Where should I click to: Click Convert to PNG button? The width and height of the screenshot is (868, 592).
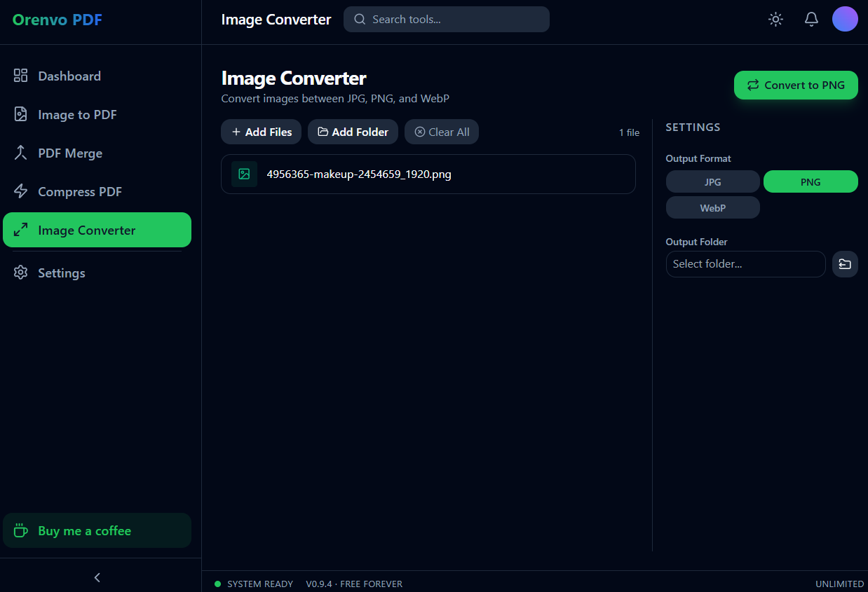coord(796,85)
